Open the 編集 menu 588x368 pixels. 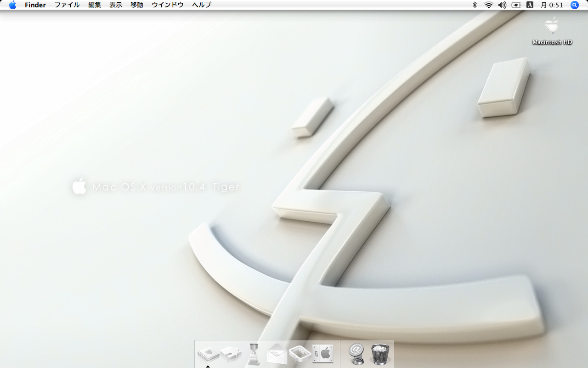(95, 5)
